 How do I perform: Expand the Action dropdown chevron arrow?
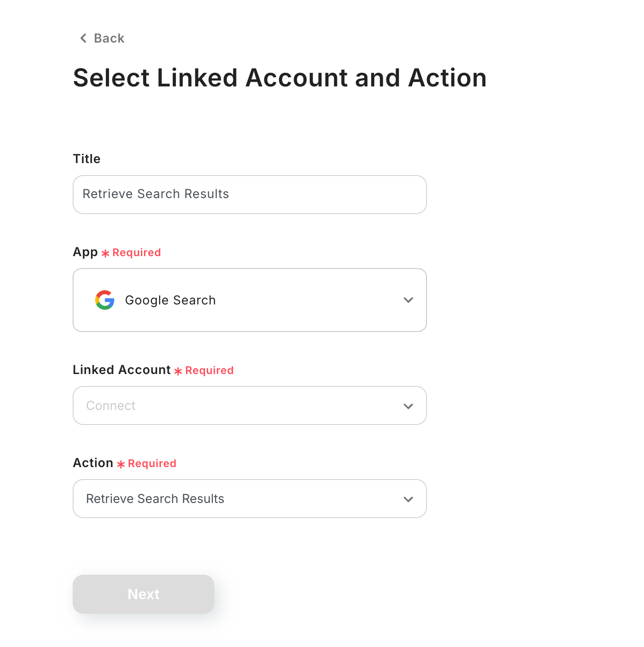click(x=408, y=499)
